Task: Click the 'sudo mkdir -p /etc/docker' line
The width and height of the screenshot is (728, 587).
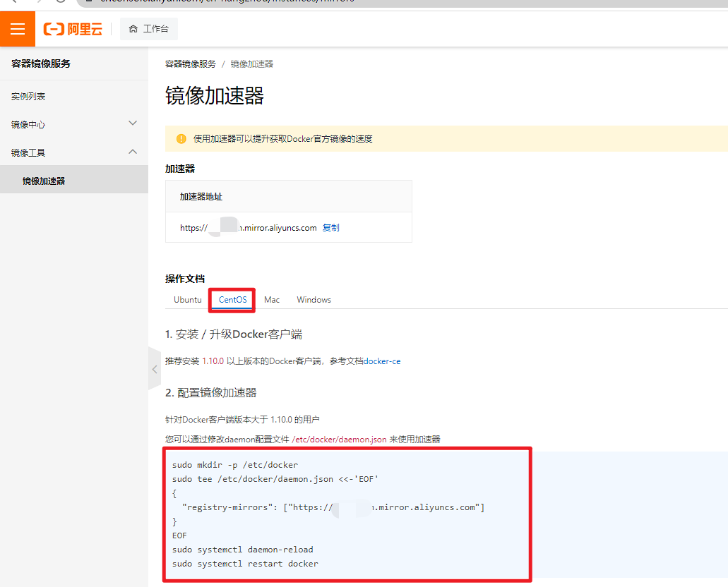Action: pyautogui.click(x=235, y=465)
